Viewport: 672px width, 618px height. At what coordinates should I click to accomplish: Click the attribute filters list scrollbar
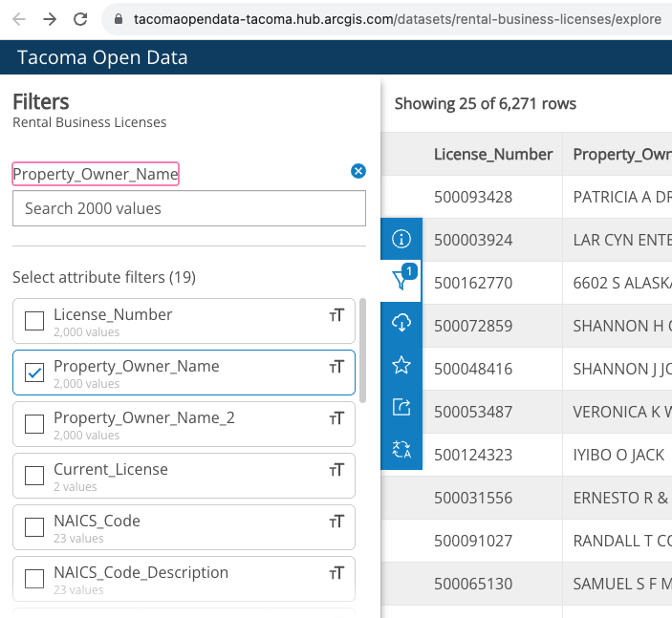pos(362,351)
